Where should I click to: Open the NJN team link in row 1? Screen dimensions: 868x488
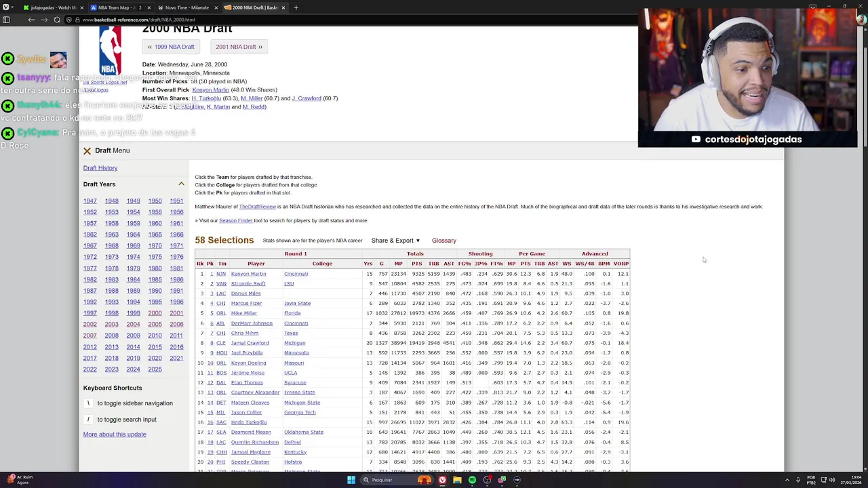click(221, 274)
